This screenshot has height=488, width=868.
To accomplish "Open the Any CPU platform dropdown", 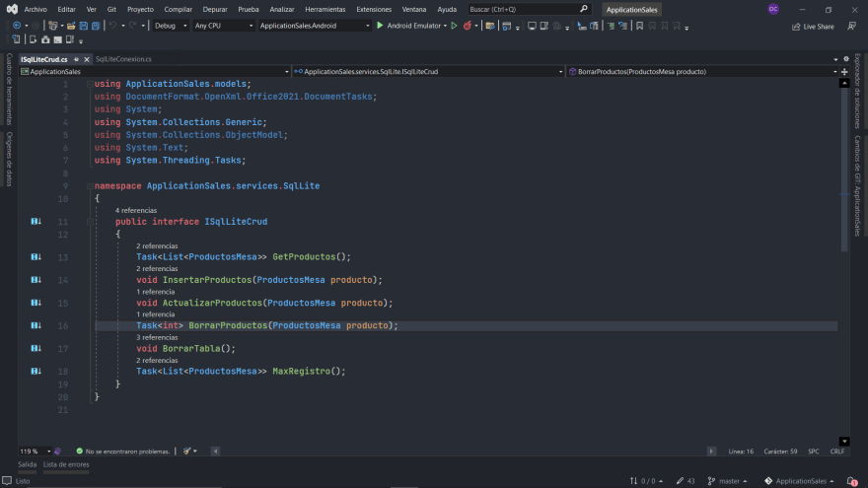I will [x=224, y=26].
